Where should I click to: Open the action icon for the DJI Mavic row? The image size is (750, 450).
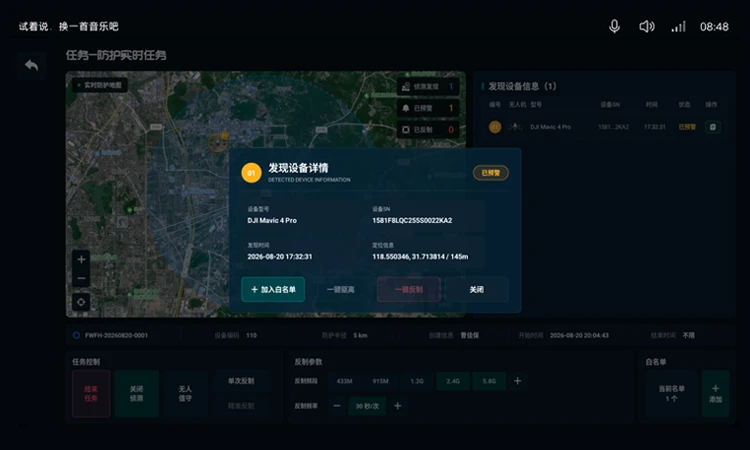[x=713, y=127]
